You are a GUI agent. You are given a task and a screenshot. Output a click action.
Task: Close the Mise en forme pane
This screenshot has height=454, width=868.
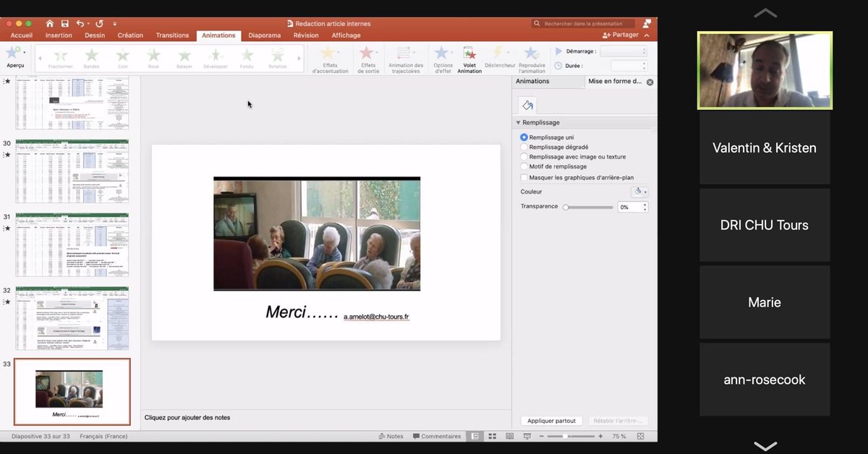coord(650,82)
